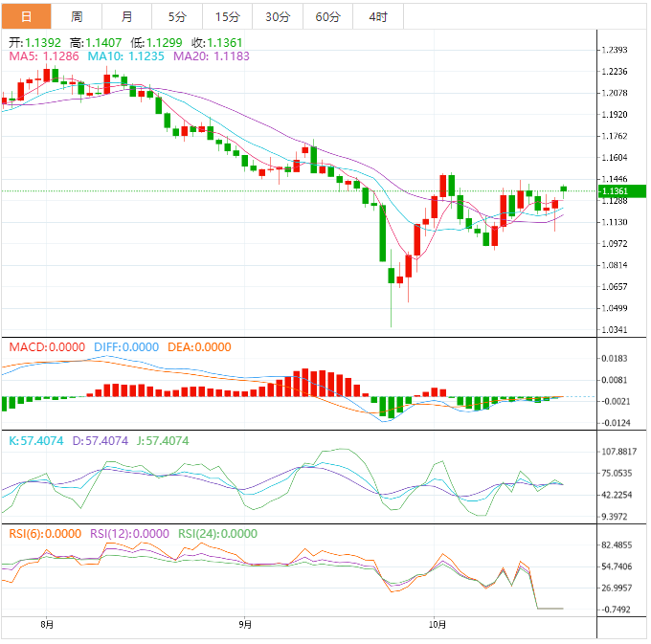Open the 30分 timeframe tab

(x=278, y=16)
